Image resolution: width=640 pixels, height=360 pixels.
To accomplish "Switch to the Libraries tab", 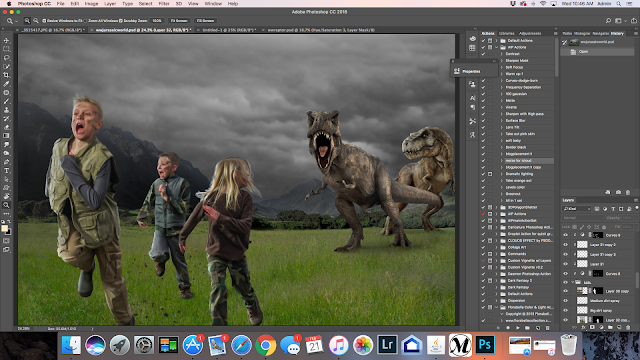I will [507, 33].
